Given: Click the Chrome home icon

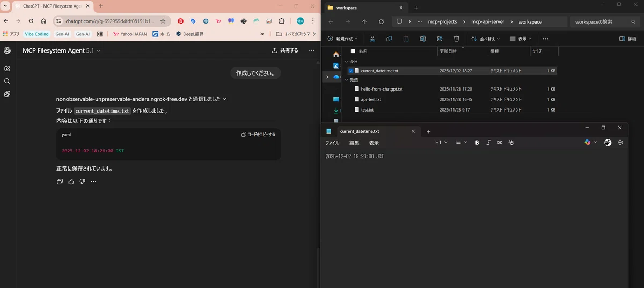Looking at the screenshot, I should click(x=43, y=21).
